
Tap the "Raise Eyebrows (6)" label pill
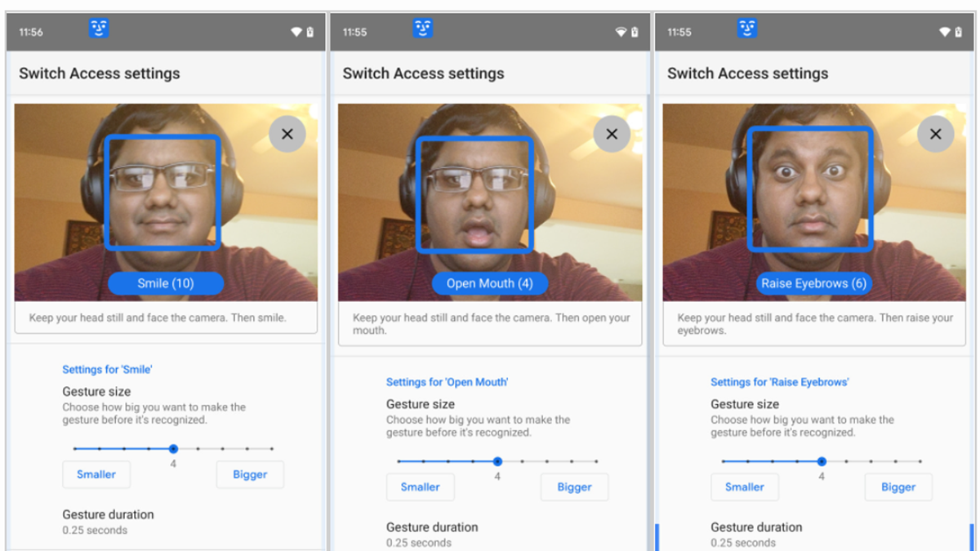[813, 284]
